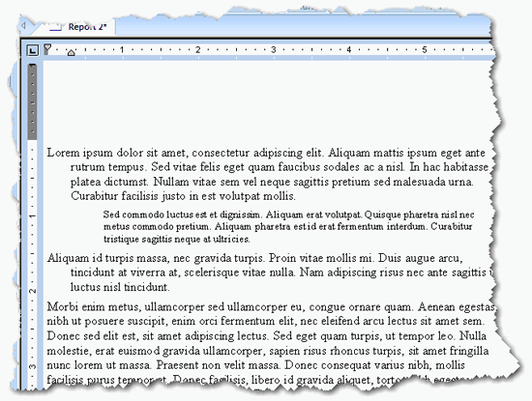Place cursor in indented 'Sed commodo luctus' paragraph
Image resolution: width=532 pixels, height=401 pixels.
[x=288, y=227]
